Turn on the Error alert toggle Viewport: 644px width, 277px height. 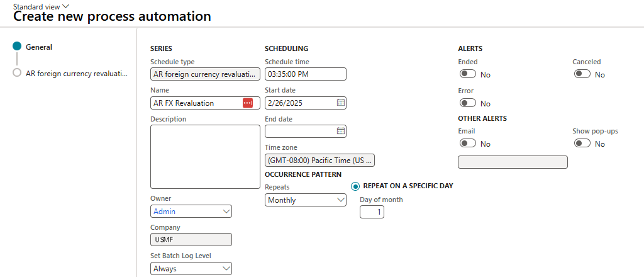click(x=467, y=103)
